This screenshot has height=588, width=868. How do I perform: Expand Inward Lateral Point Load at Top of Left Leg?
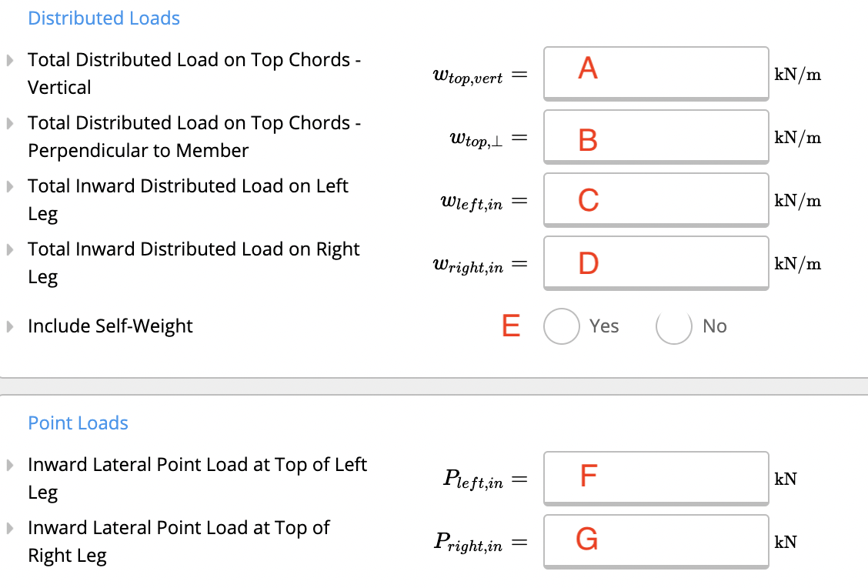pyautogui.click(x=9, y=465)
